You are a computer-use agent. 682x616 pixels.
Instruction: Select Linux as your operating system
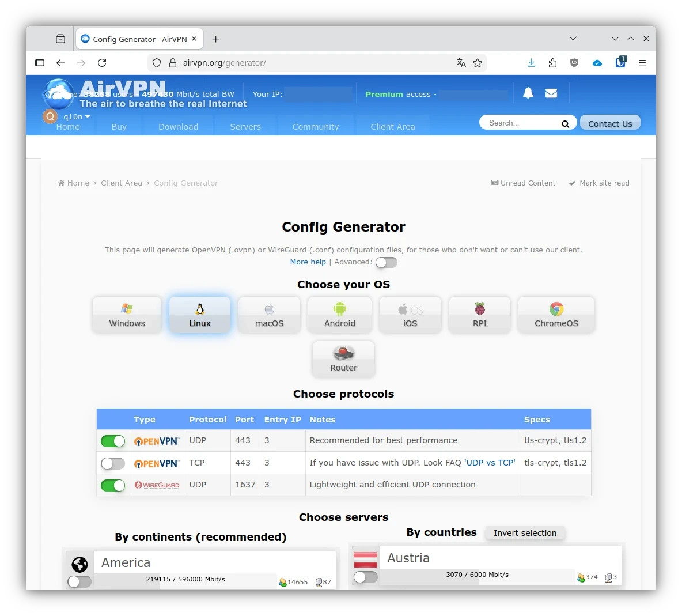coord(199,315)
